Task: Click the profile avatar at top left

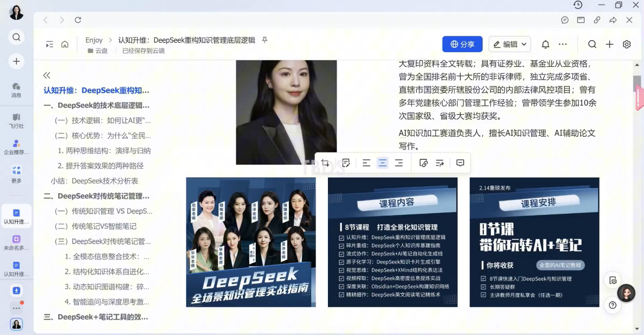Action: point(16,13)
